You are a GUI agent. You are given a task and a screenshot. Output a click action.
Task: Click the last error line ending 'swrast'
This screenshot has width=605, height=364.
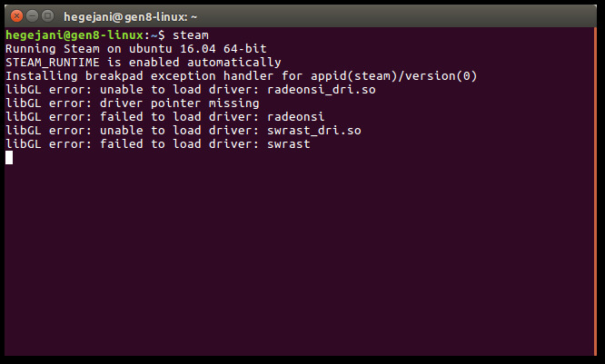pos(158,143)
